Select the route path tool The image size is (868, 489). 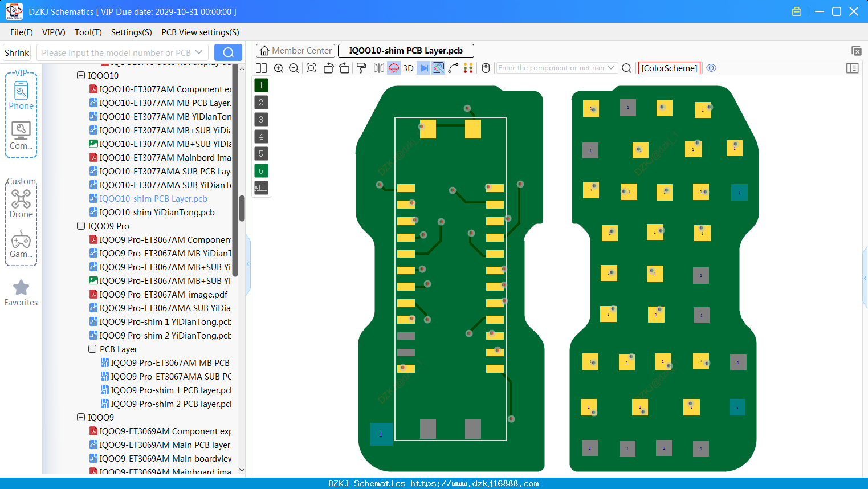point(454,68)
